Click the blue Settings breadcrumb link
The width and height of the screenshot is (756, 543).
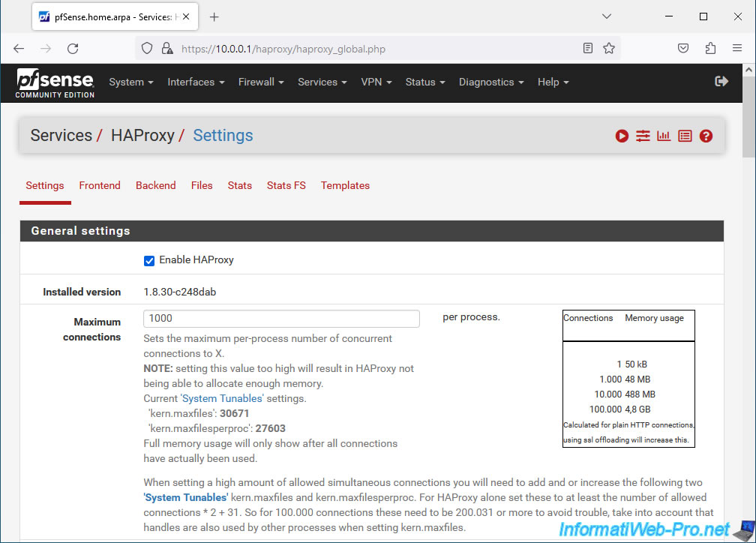[223, 136]
